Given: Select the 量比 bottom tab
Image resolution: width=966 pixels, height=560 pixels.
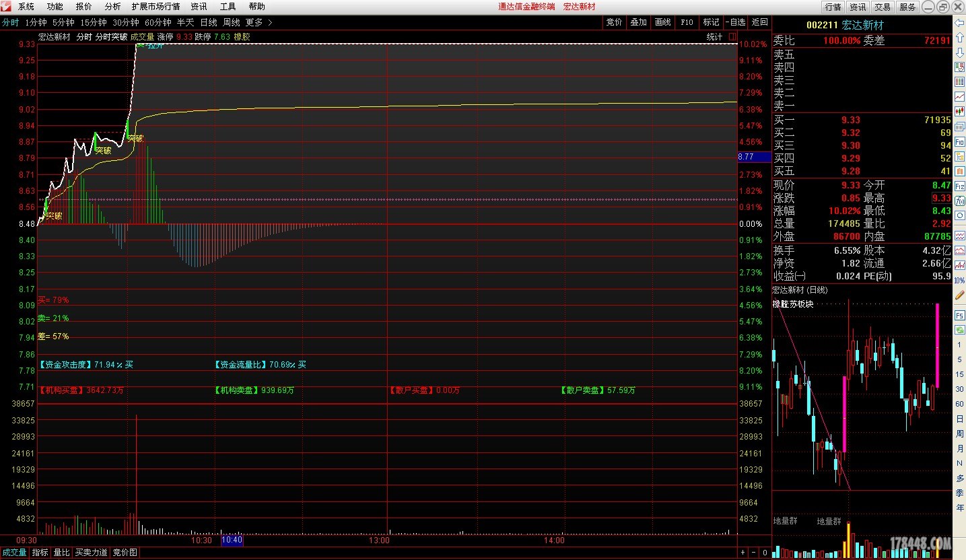Looking at the screenshot, I should coord(61,553).
